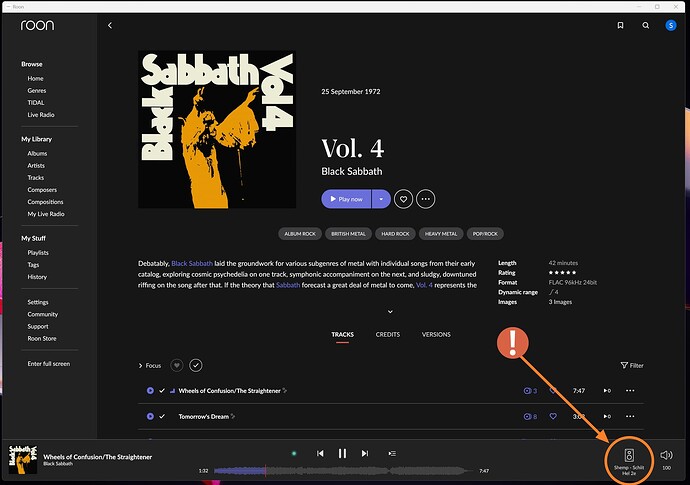Open Home in the sidebar
This screenshot has height=485, width=690.
(x=35, y=78)
